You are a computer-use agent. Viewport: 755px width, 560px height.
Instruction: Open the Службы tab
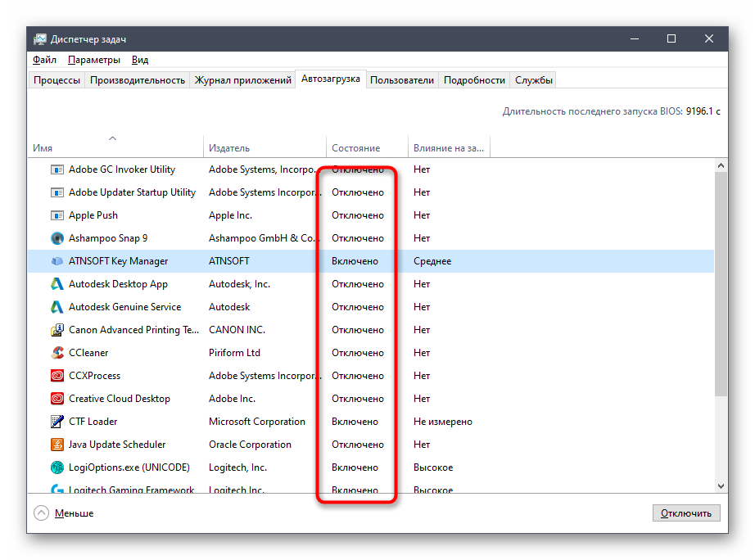[534, 80]
